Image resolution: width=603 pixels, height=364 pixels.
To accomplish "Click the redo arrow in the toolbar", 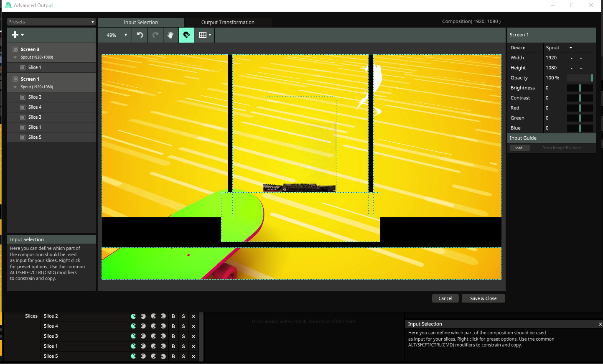I will click(155, 35).
